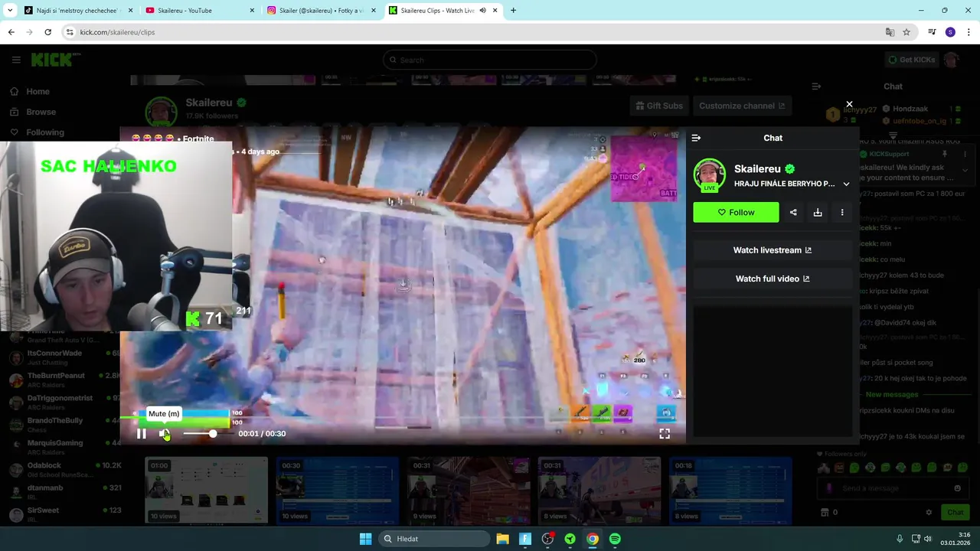Download the clip
980x551 pixels.
[818, 213]
